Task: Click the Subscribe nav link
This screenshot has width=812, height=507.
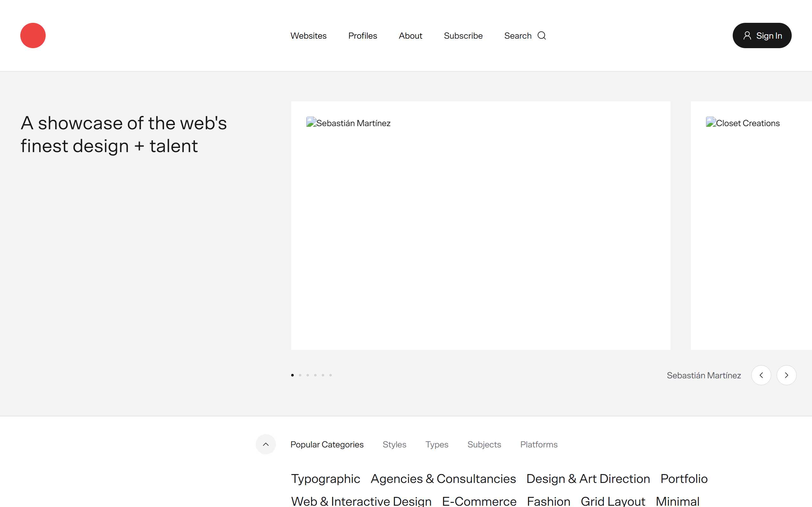Action: 463,36
